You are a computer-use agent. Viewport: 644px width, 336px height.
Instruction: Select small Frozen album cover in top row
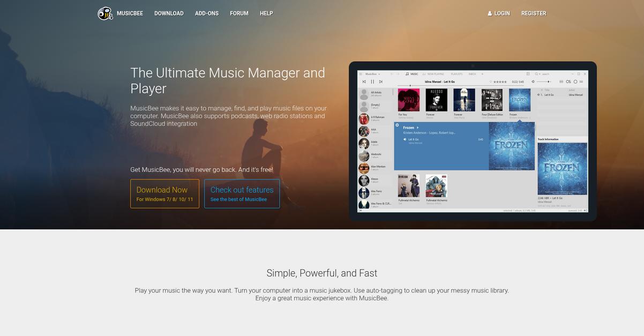[x=520, y=100]
